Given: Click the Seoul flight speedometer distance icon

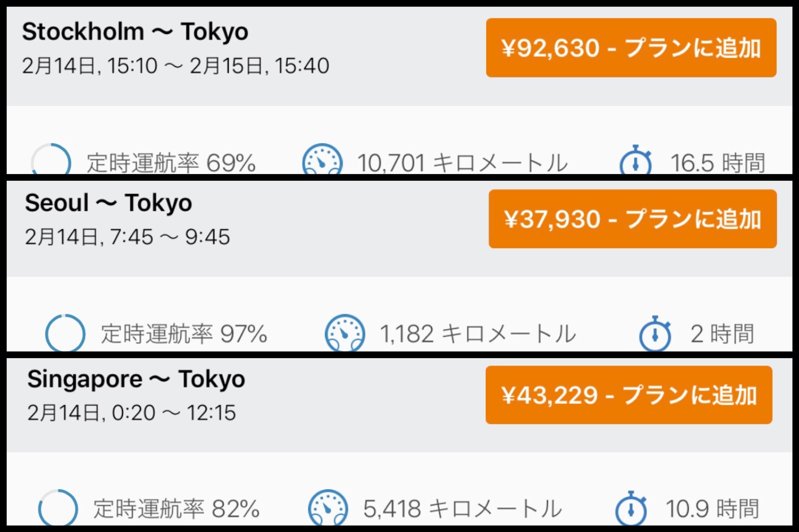Looking at the screenshot, I should click(345, 333).
